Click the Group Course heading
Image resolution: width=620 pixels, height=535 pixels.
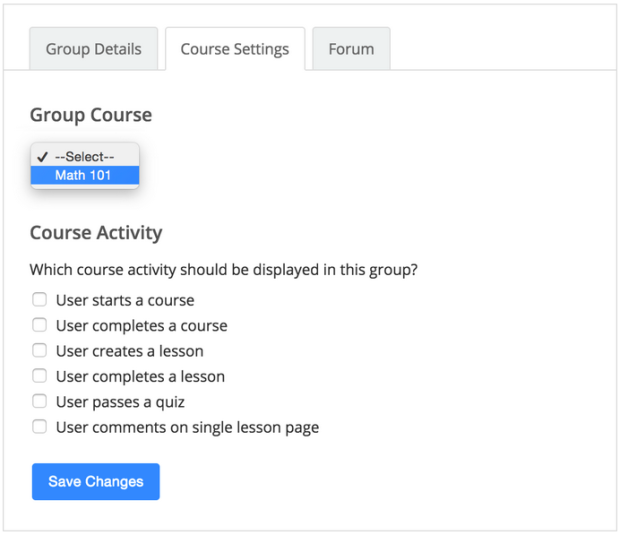(x=91, y=115)
